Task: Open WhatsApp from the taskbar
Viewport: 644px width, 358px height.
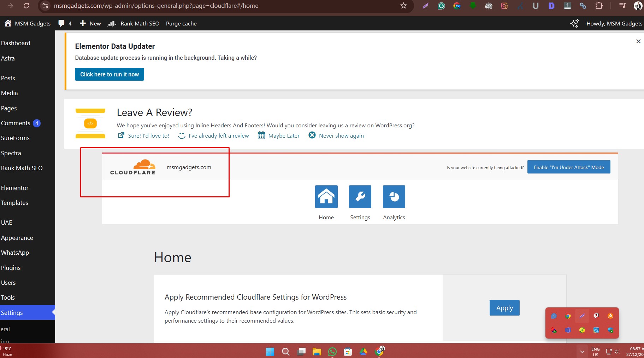Action: pyautogui.click(x=332, y=352)
